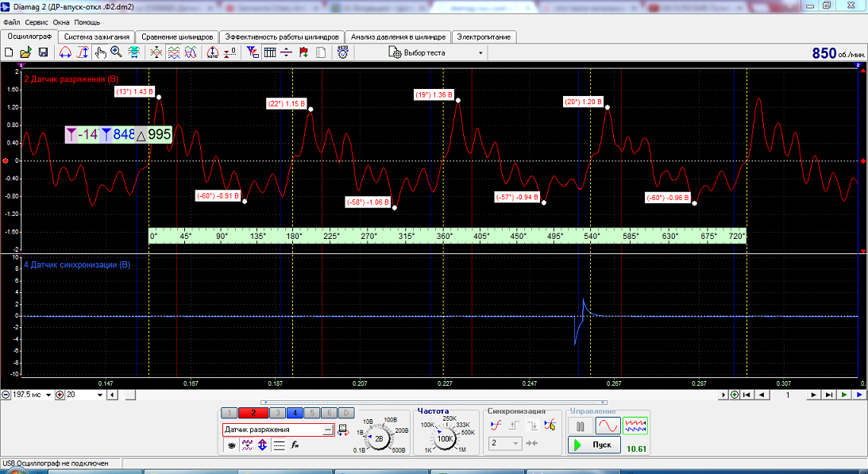Screen dimensions: 868x474
Task: Open the Файл menu
Action: point(12,22)
